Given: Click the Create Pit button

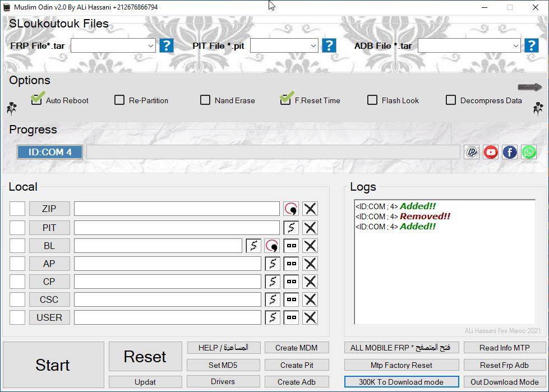Looking at the screenshot, I should pos(297,365).
